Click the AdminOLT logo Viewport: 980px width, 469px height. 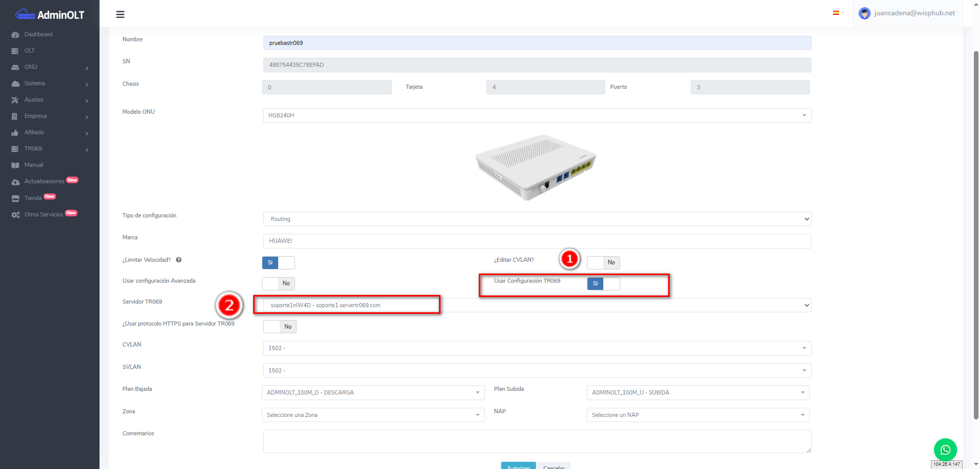50,15
